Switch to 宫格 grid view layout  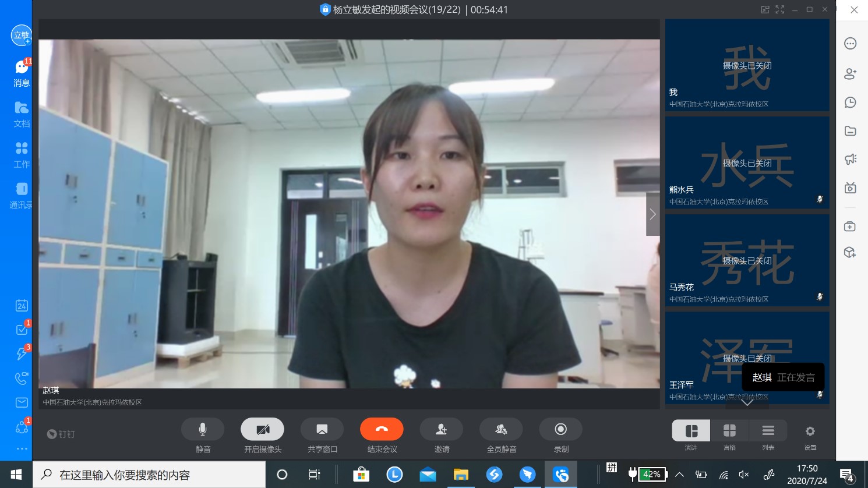(729, 431)
